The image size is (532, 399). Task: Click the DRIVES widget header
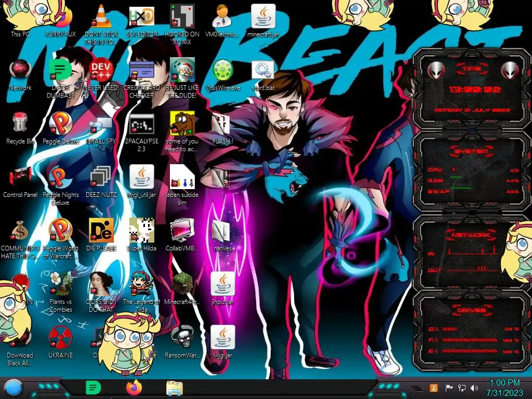pos(471,310)
